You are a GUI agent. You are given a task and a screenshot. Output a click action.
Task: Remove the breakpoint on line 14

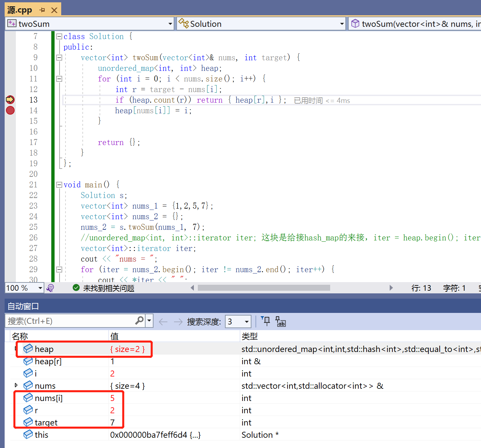(x=10, y=110)
